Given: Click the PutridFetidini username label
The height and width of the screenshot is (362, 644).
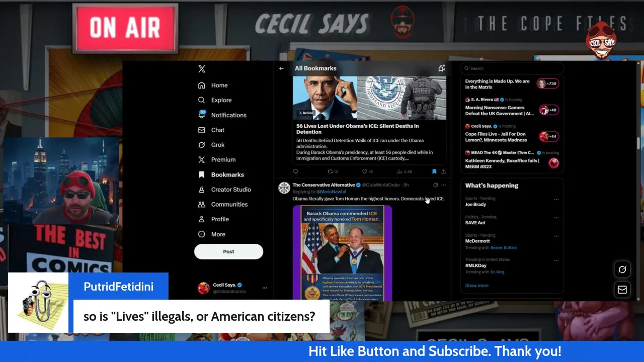Looking at the screenshot, I should pyautogui.click(x=118, y=287).
